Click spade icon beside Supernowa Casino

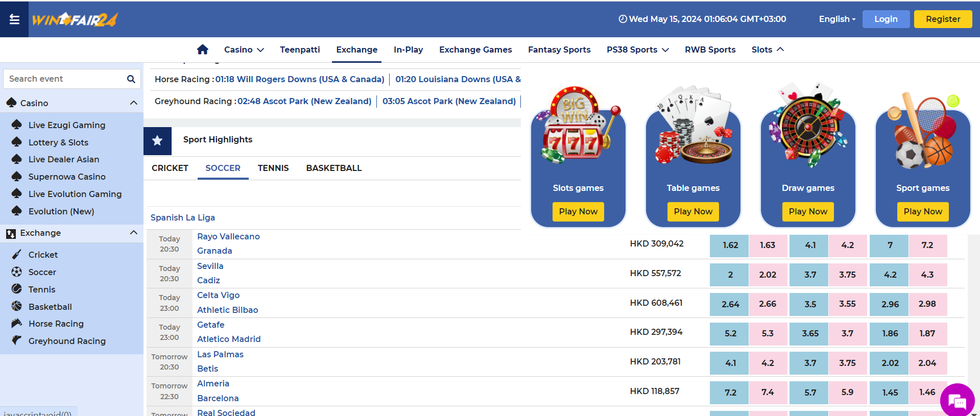[17, 176]
